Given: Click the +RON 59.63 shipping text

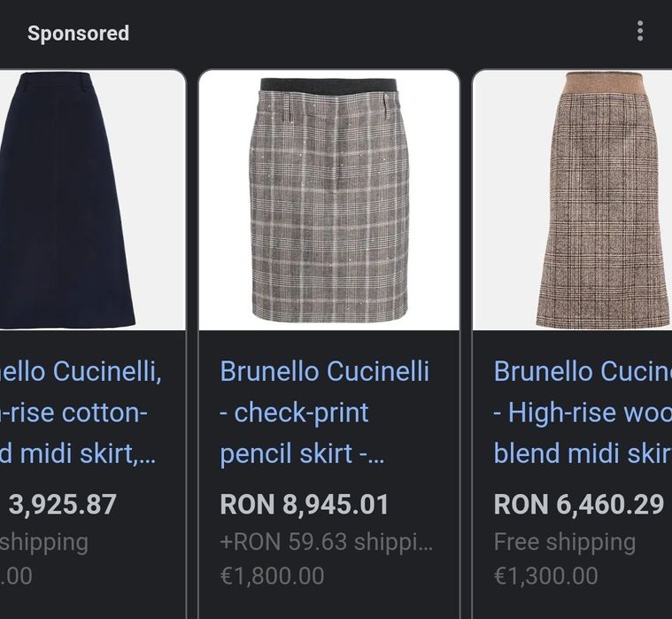Looking at the screenshot, I should [326, 542].
